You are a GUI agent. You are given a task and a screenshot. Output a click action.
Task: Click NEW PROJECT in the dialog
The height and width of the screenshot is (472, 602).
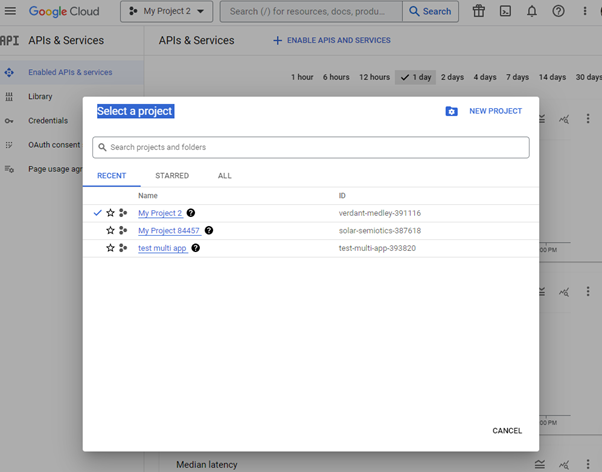pyautogui.click(x=495, y=111)
